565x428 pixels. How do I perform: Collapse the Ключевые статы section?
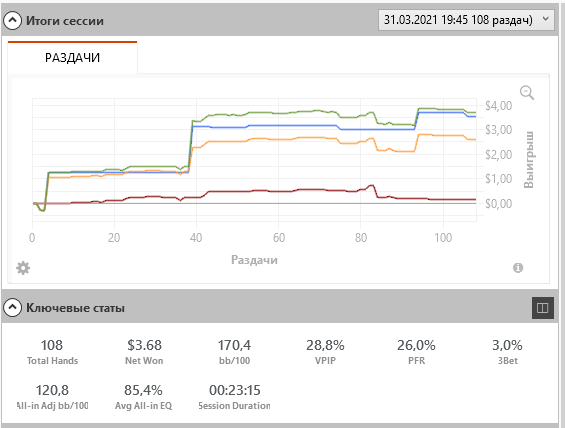tap(12, 308)
